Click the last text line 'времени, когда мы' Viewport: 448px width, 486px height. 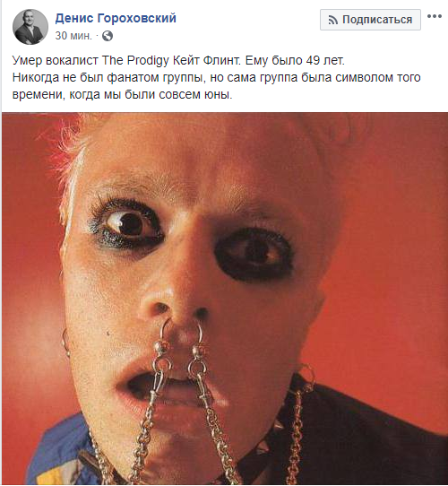coord(123,94)
